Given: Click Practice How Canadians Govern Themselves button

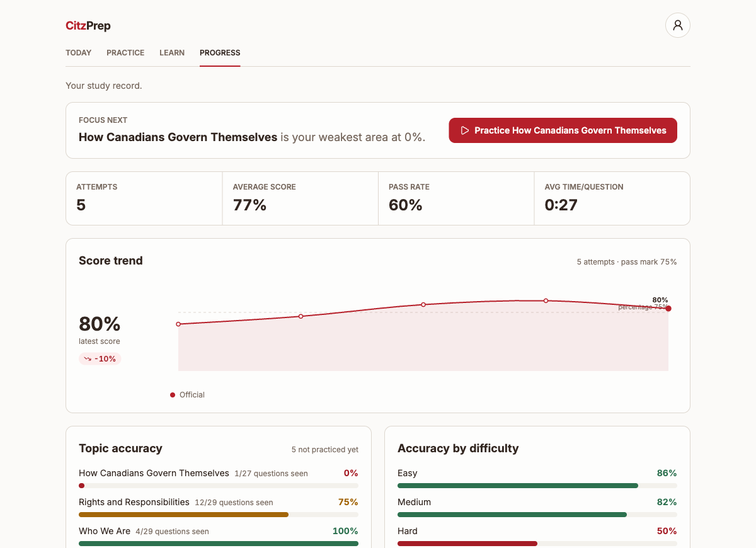Looking at the screenshot, I should 563,130.
